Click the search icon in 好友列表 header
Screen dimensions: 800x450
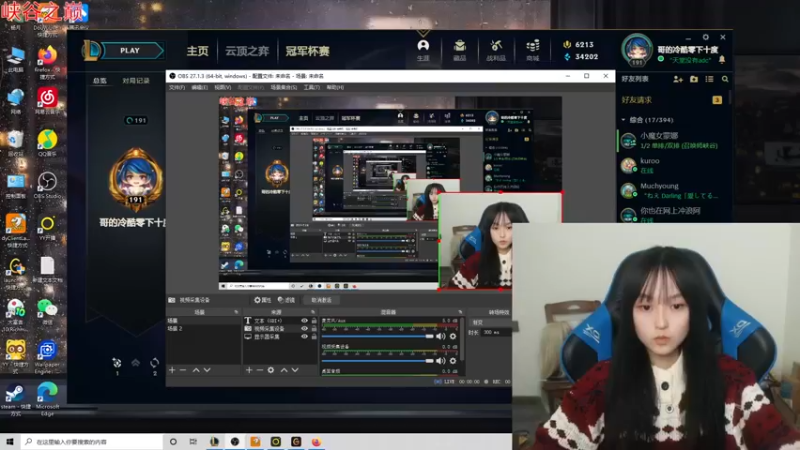click(725, 79)
